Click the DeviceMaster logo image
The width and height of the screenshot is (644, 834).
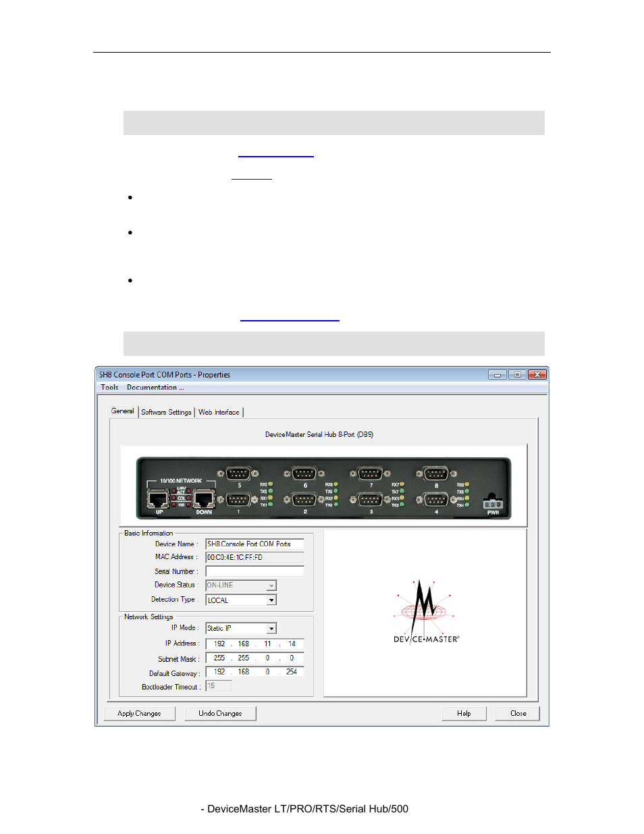coord(426,611)
